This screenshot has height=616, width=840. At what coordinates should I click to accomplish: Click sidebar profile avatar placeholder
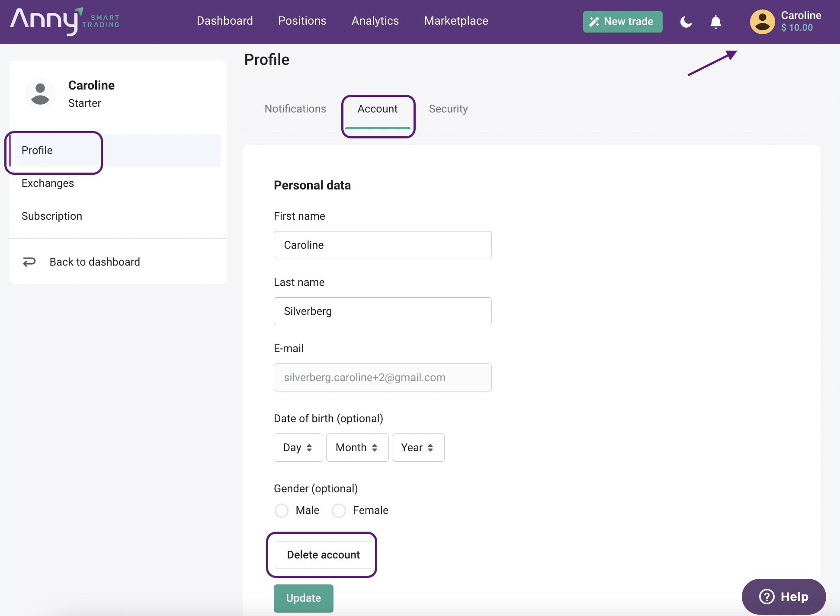pos(40,94)
